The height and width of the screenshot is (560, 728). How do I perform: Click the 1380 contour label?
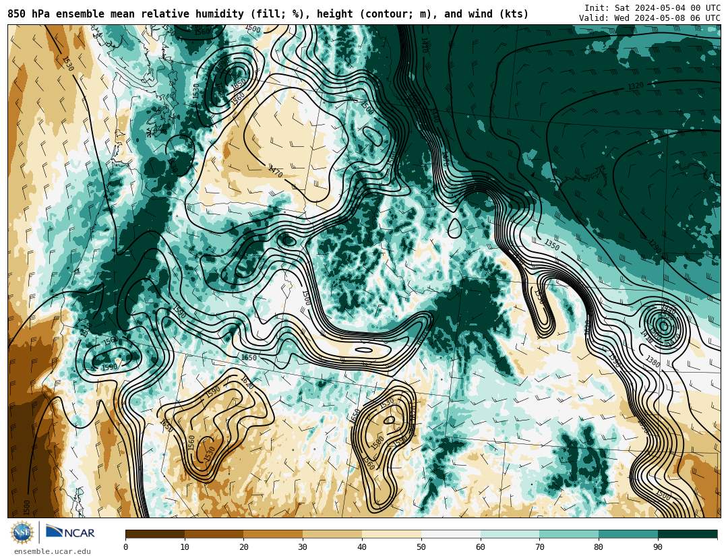click(653, 361)
